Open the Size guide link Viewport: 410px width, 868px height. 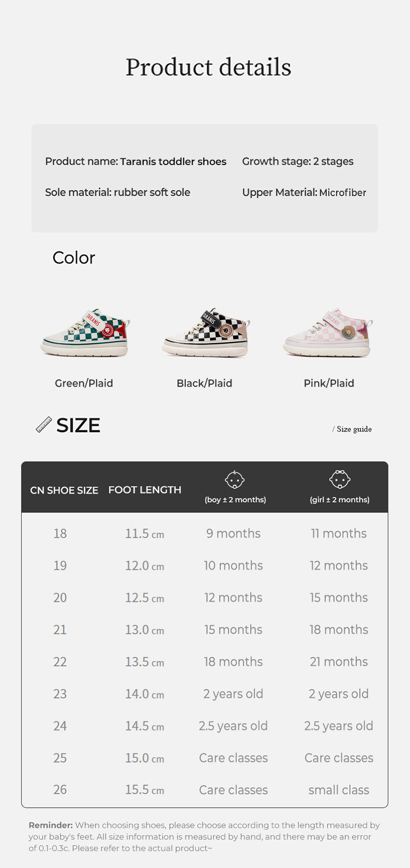point(352,429)
